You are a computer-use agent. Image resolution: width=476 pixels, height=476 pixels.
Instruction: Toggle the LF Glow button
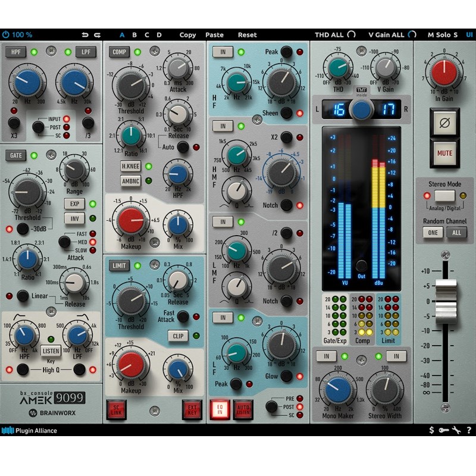click(286, 376)
